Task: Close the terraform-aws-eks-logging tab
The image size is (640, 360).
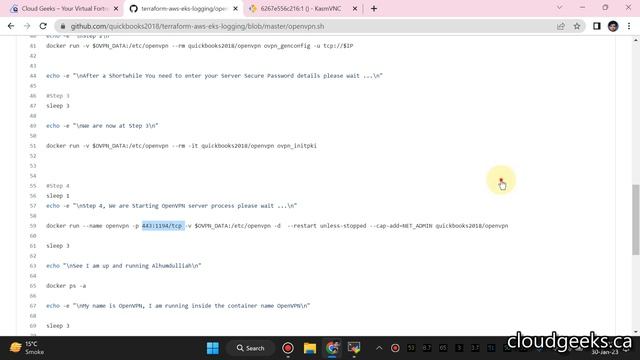Action: 236,8
